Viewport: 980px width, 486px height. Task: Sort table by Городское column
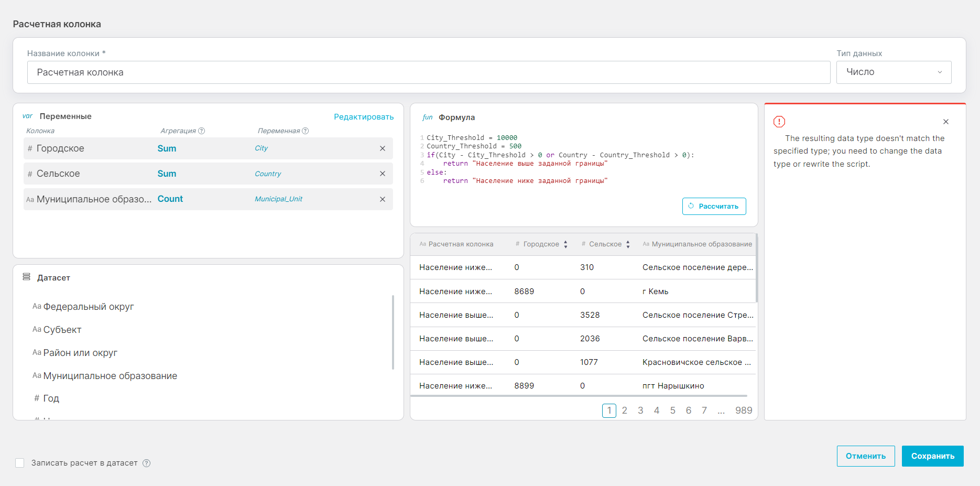pyautogui.click(x=565, y=244)
